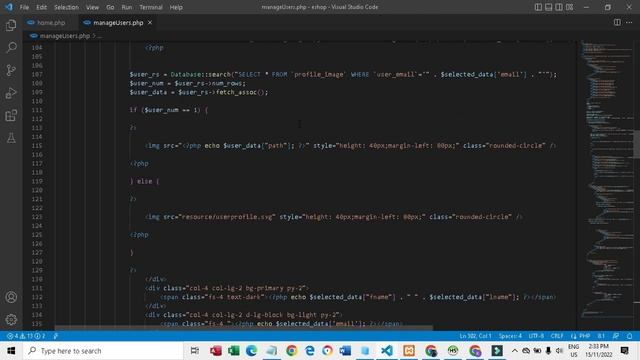Open the Explorer view in activity bar
The width and height of the screenshot is (640, 360).
11,25
